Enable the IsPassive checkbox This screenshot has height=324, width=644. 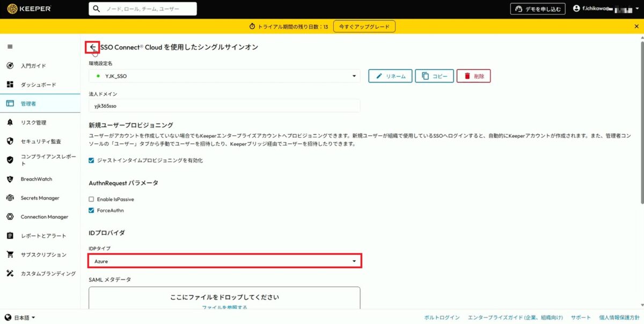point(92,198)
